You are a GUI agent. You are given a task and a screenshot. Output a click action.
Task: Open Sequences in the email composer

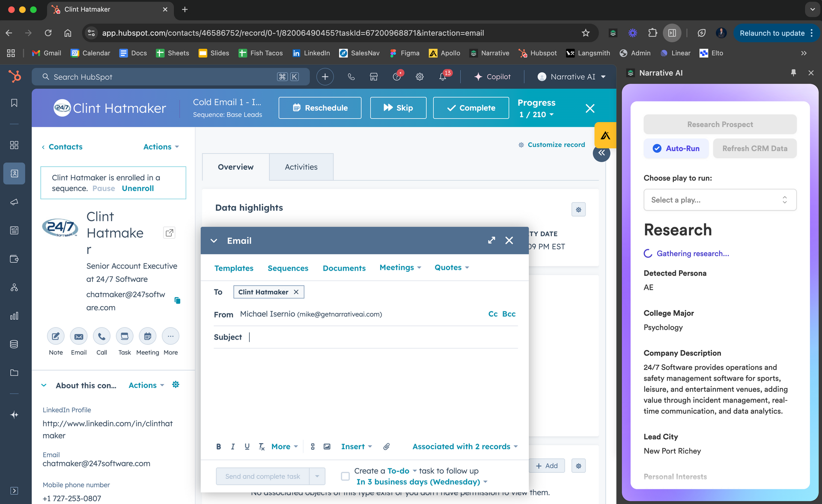(288, 268)
